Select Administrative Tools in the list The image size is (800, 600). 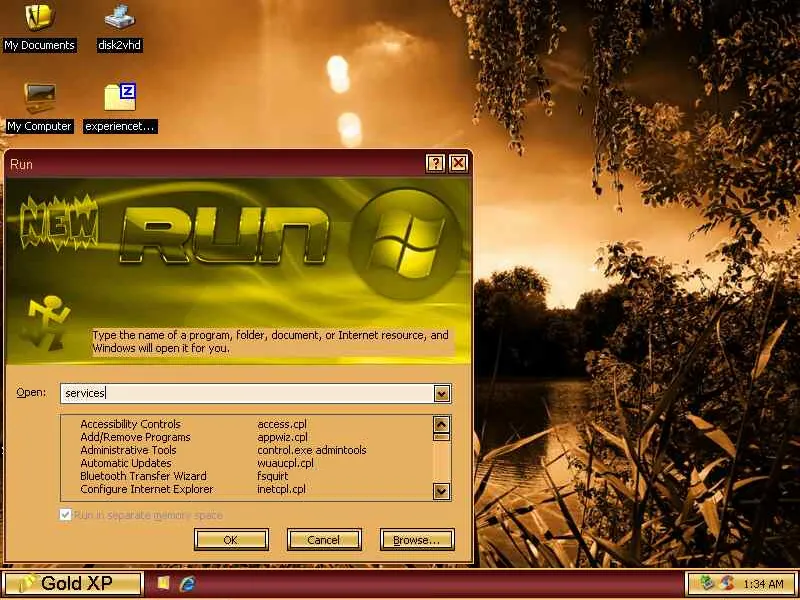pos(128,450)
